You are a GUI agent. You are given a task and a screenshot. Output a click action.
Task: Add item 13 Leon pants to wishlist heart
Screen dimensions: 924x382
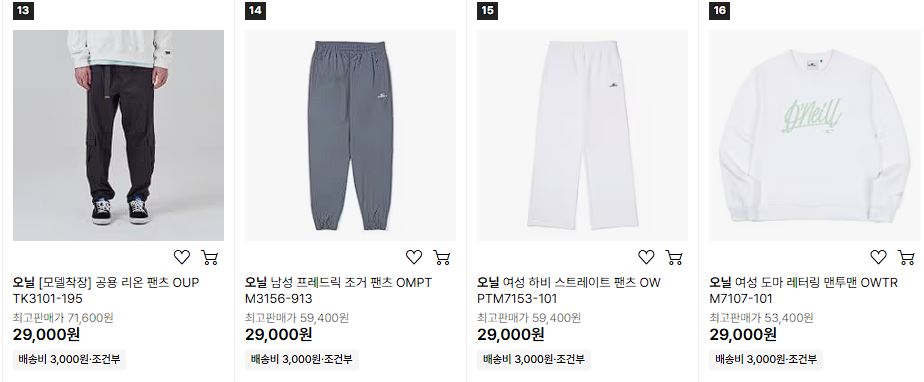(x=182, y=257)
